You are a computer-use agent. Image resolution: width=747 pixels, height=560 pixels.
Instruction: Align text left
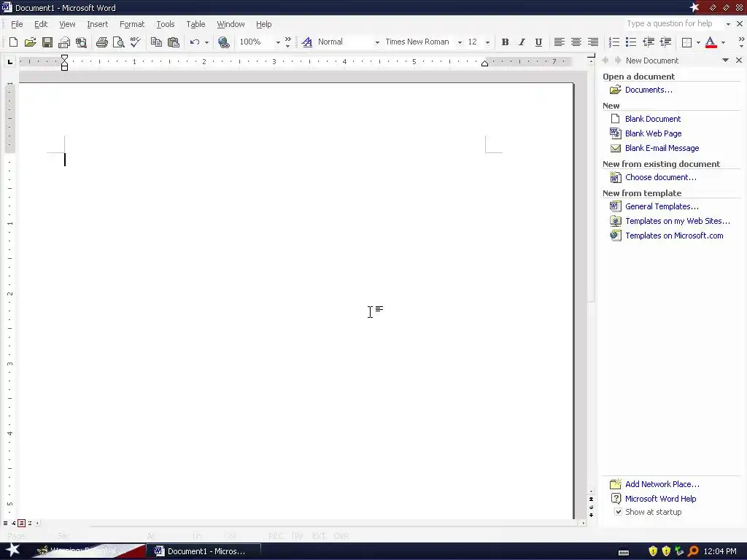click(x=560, y=42)
